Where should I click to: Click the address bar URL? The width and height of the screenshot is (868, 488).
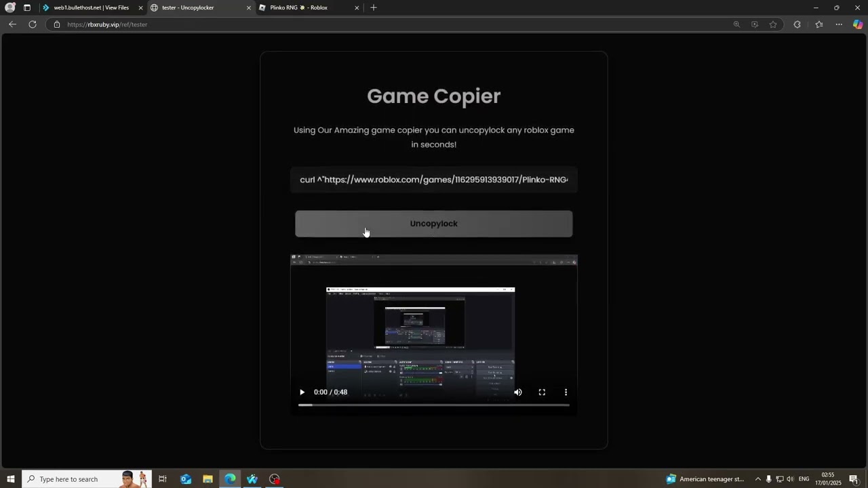[x=107, y=24]
